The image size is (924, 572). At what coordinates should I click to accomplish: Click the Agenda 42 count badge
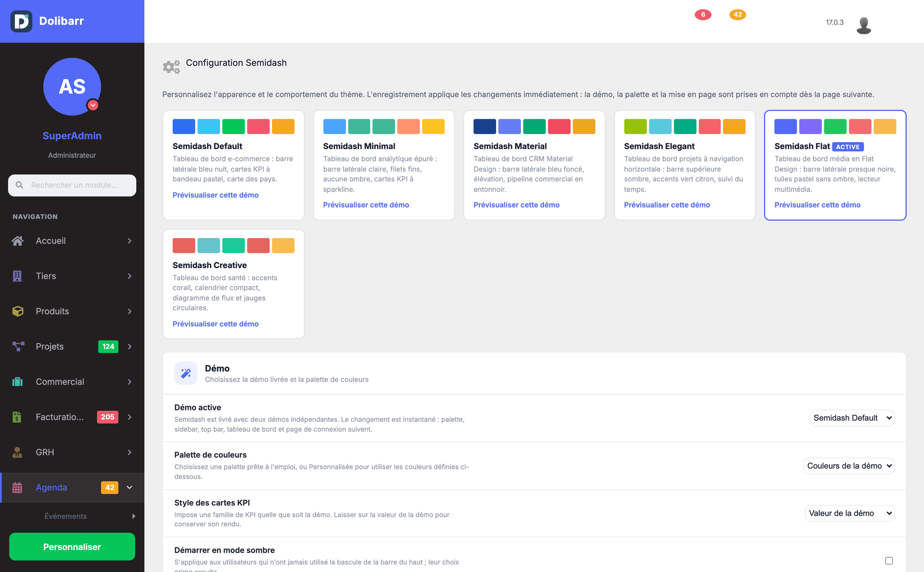click(110, 487)
